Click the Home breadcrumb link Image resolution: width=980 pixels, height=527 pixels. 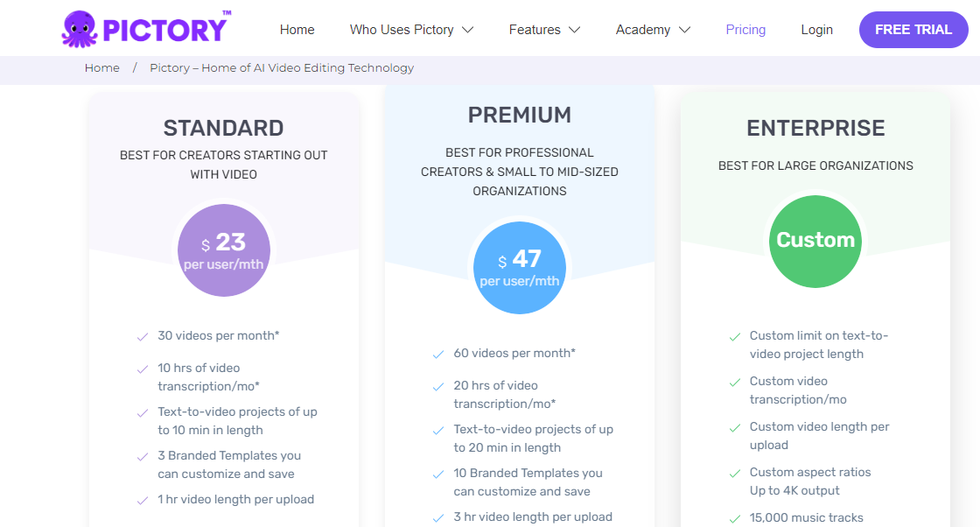(102, 67)
